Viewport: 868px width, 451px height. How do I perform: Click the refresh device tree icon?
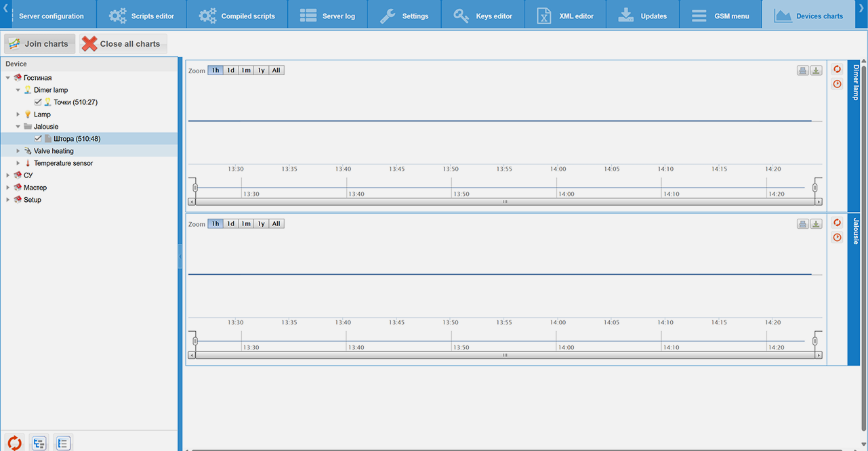(x=14, y=443)
